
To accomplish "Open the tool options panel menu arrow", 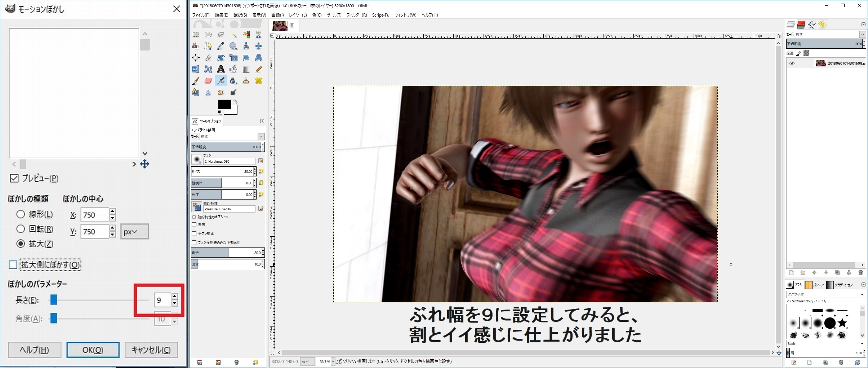I will (262, 121).
